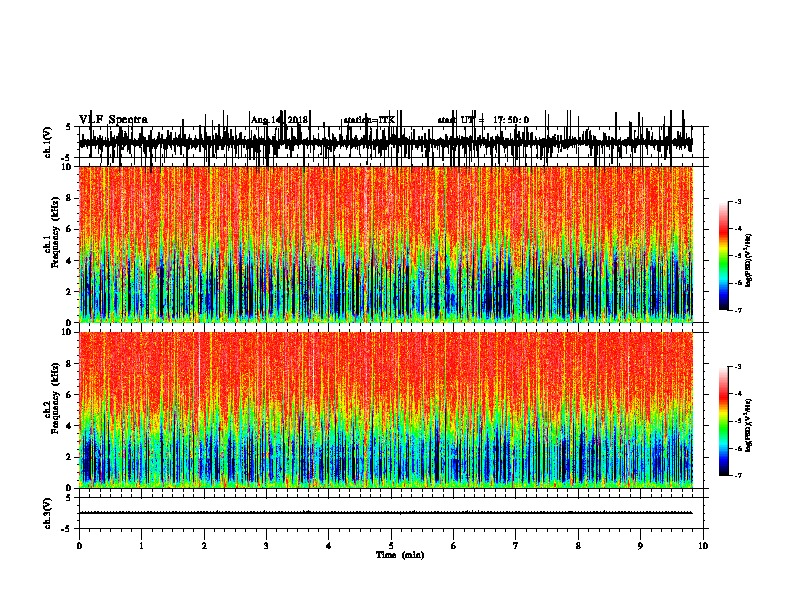This screenshot has height=612, width=792.
Task: Click the 'Time (min)' axis title
Action: (400, 555)
